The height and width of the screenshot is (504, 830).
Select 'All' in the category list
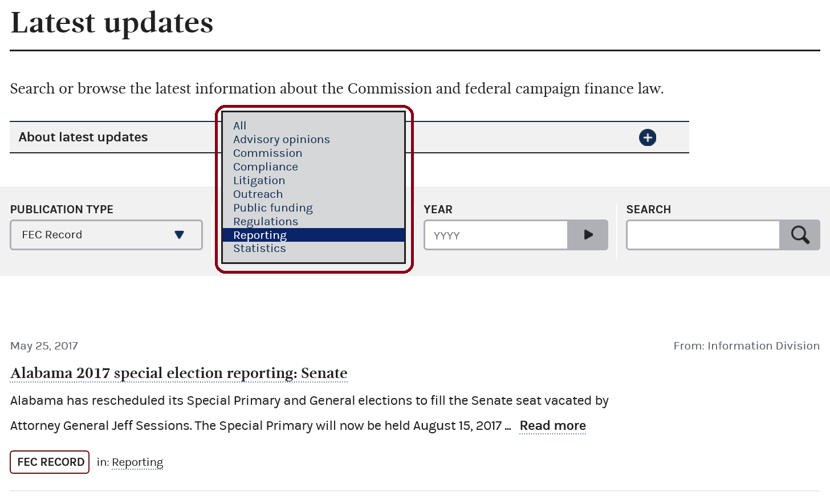tap(240, 125)
